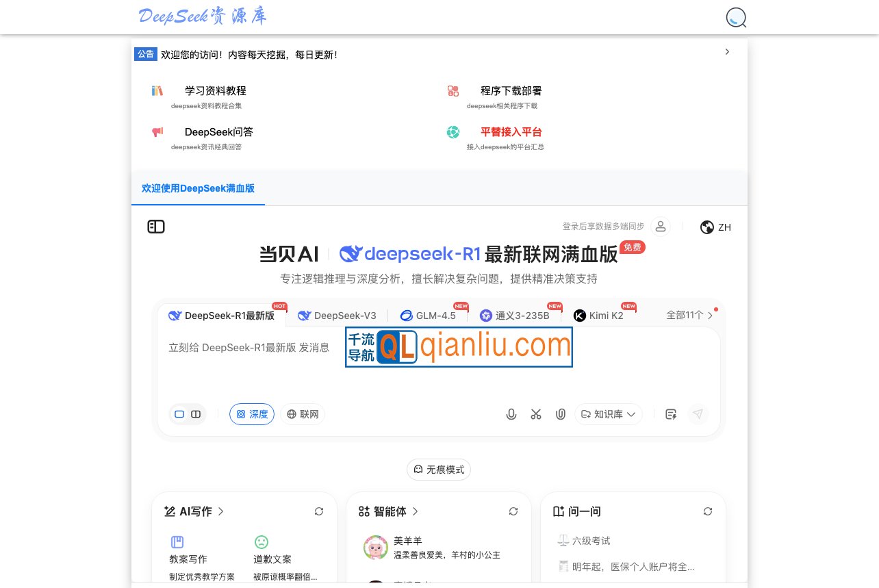Toggle 联网 web search mode

pos(303,414)
